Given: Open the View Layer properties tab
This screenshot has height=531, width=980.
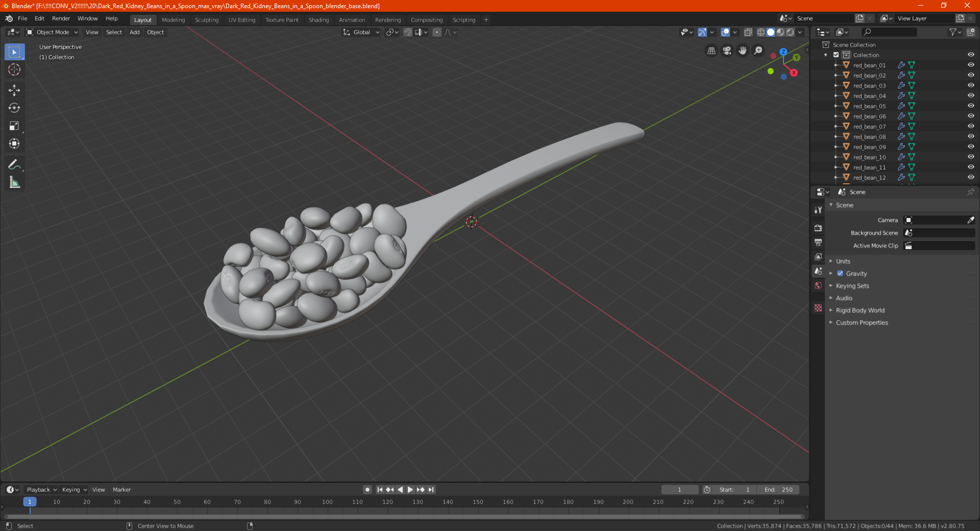Looking at the screenshot, I should (x=818, y=256).
